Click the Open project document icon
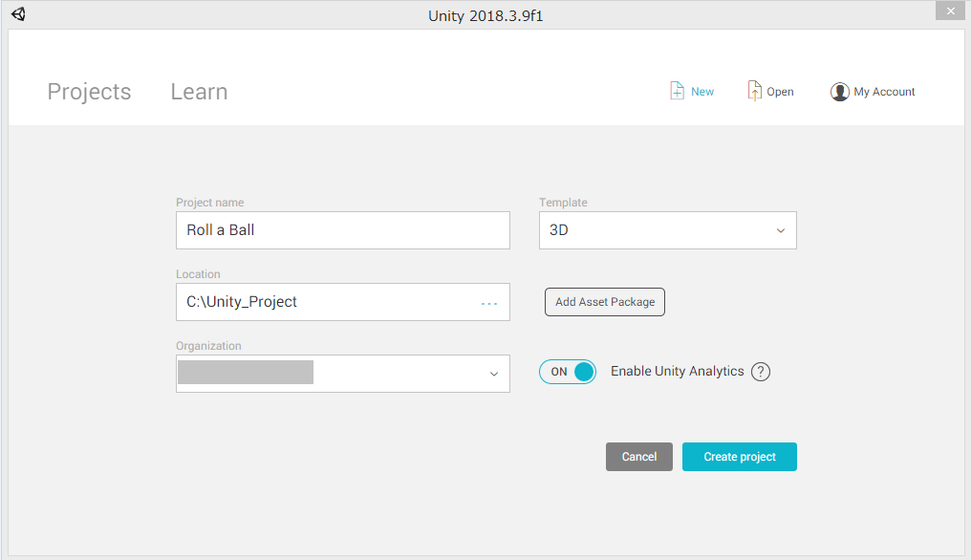Screen dimensions: 971x560 pyautogui.click(x=754, y=91)
